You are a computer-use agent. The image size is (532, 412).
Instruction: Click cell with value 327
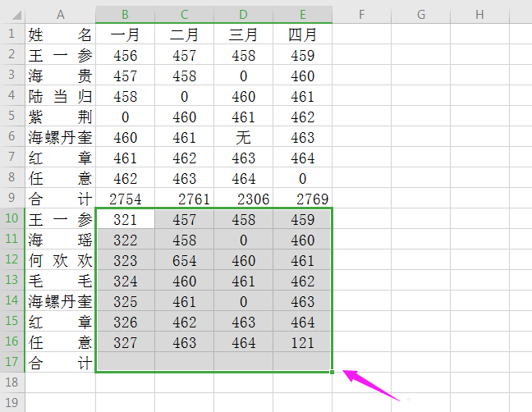[125, 341]
